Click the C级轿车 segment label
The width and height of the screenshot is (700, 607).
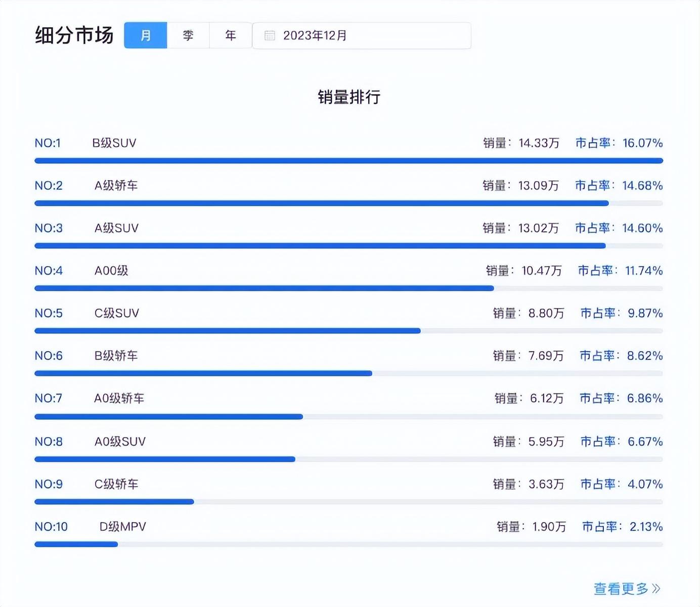click(116, 484)
